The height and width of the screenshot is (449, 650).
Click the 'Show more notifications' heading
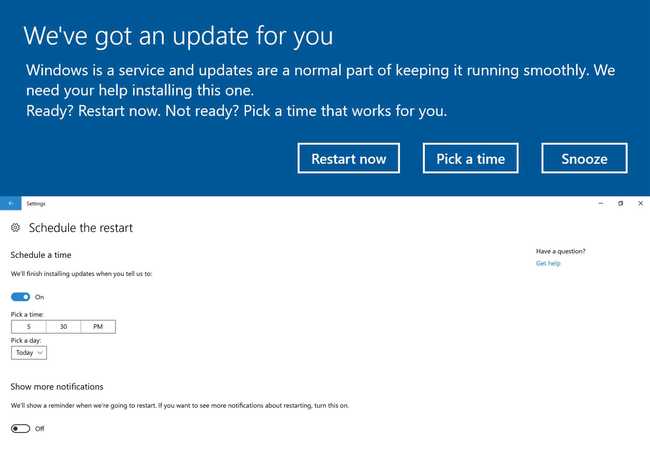pyautogui.click(x=57, y=386)
